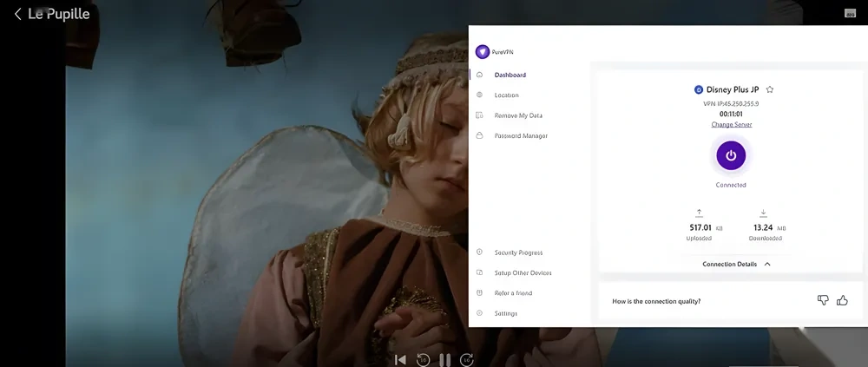Image resolution: width=868 pixels, height=367 pixels.
Task: Collapse the Connection Details section
Action: (x=767, y=264)
